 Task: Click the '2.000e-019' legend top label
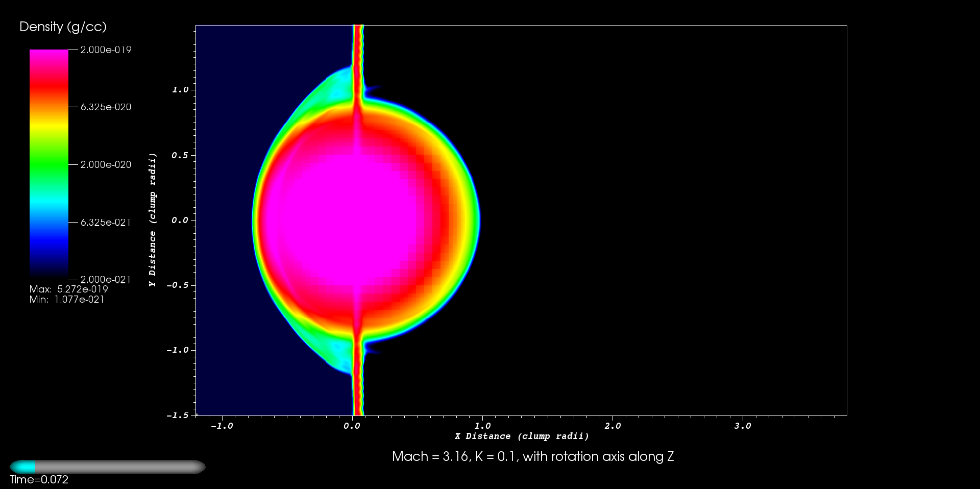click(106, 50)
